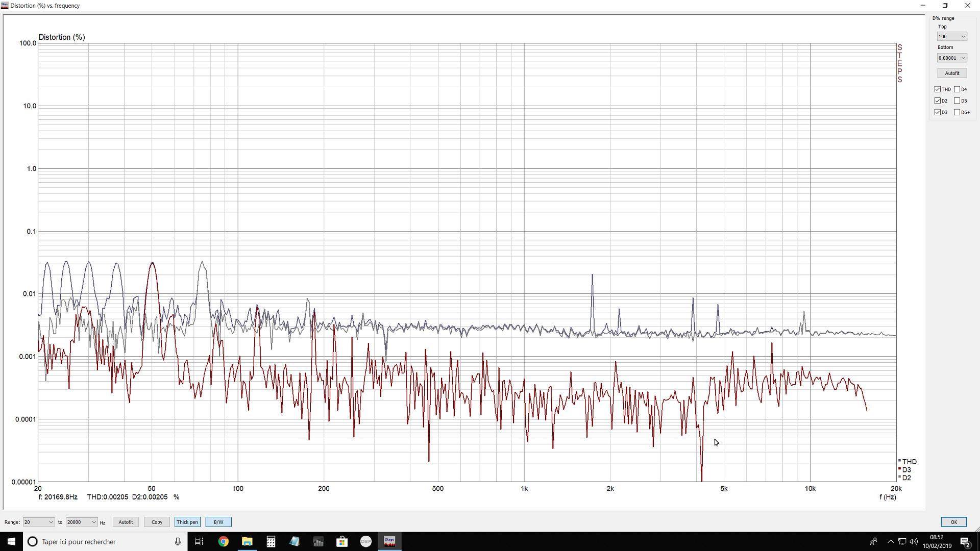
Task: Show hidden system tray icons
Action: pyautogui.click(x=891, y=541)
